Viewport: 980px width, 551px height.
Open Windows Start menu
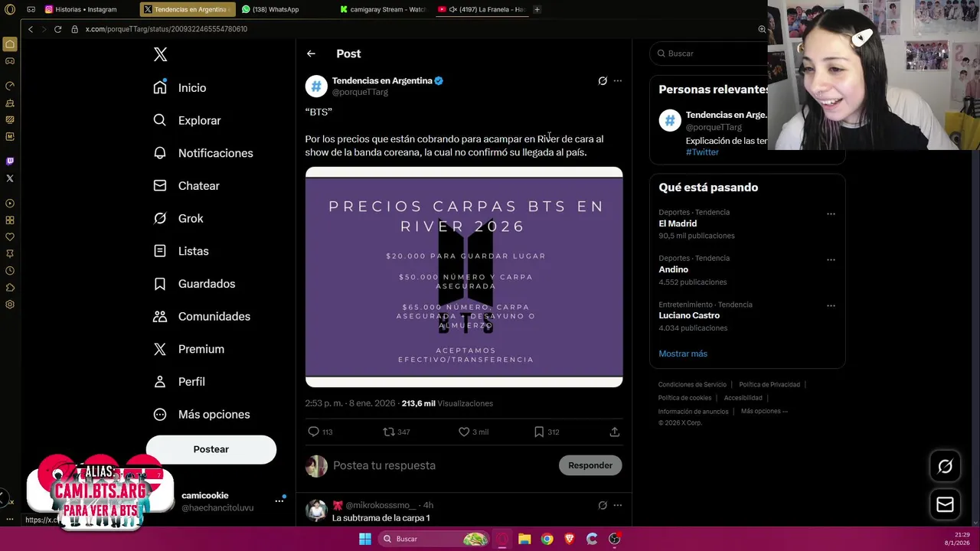[365, 539]
